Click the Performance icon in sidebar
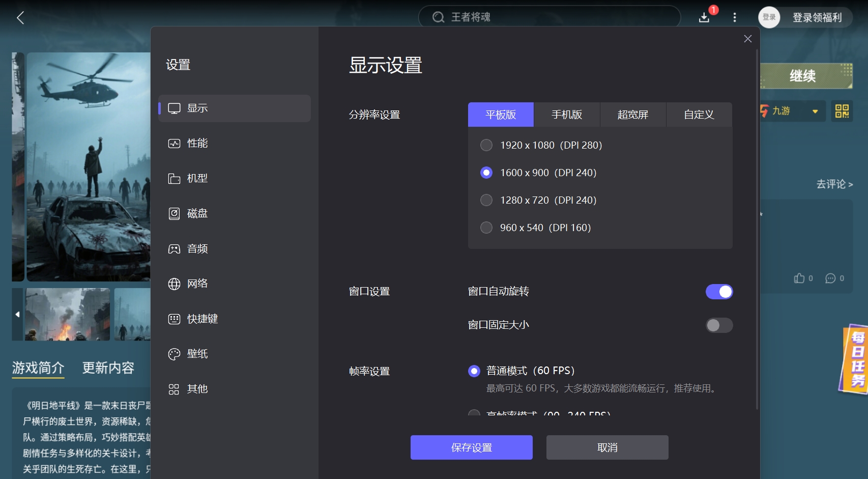The height and width of the screenshot is (479, 868). 175,144
